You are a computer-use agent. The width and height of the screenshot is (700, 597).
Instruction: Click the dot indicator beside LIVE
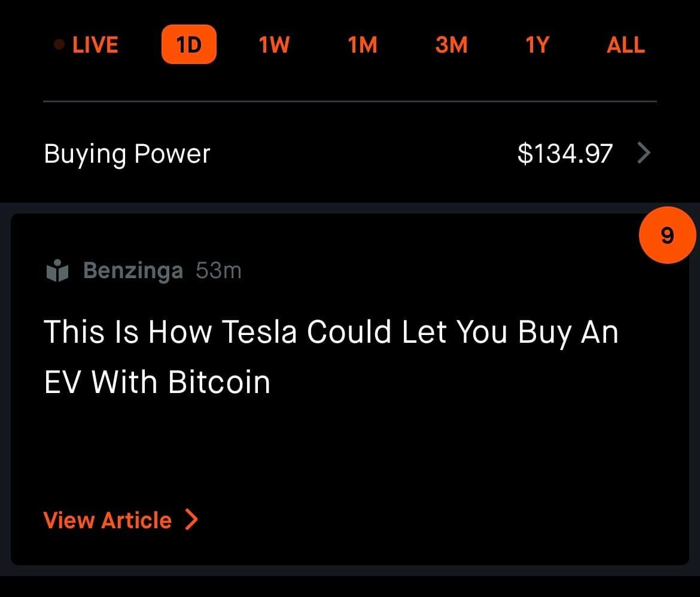59,45
